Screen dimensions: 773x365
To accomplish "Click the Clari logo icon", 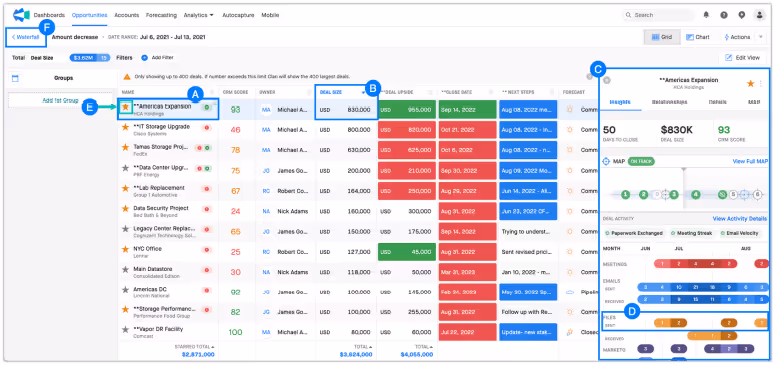I will click(x=21, y=15).
